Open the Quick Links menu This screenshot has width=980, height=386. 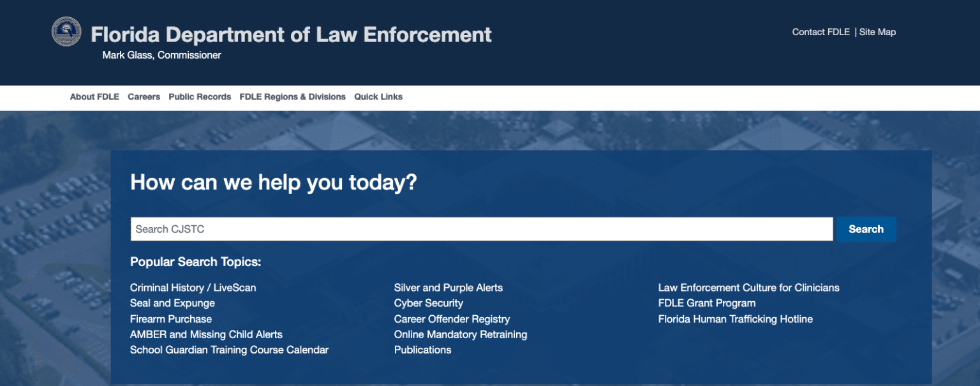(x=378, y=97)
